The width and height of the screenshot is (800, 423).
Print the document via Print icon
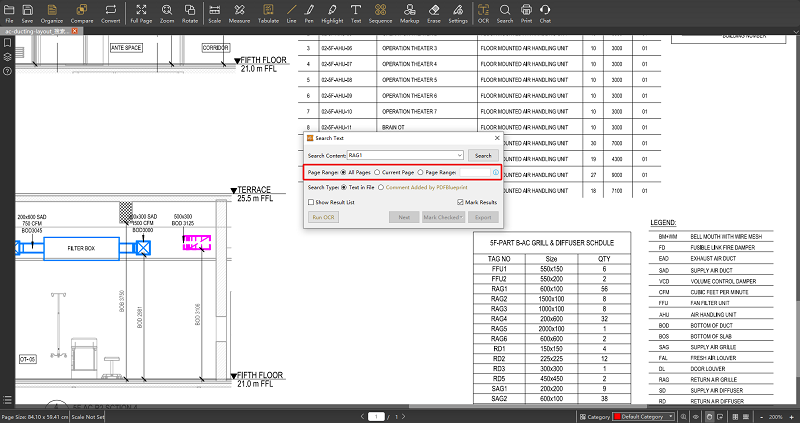pos(527,13)
